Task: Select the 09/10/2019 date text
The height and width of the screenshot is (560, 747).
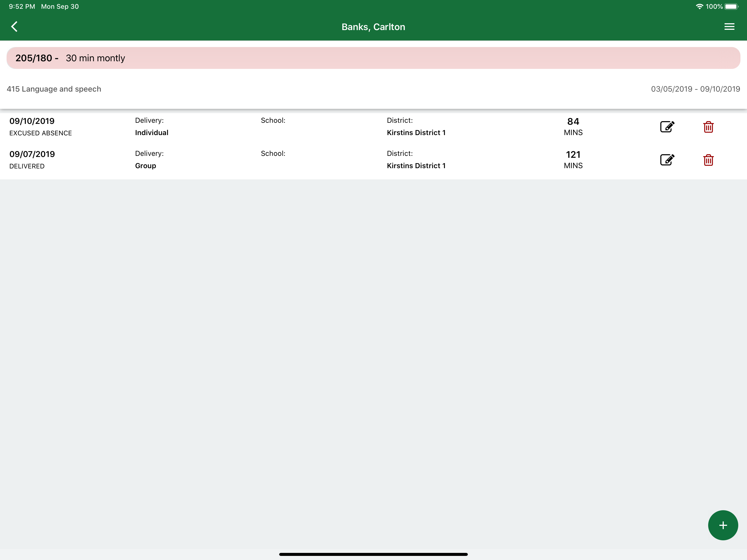Action: tap(32, 121)
